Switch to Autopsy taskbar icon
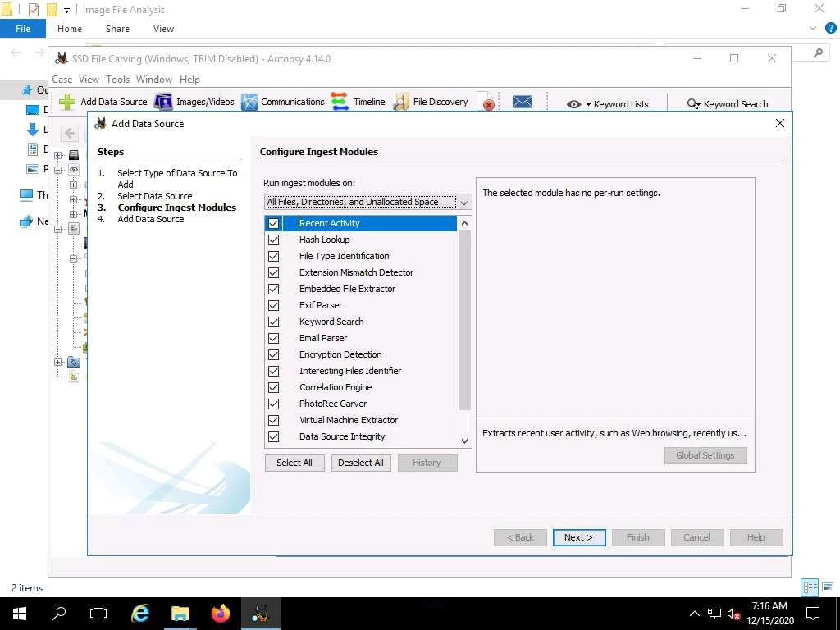This screenshot has height=630, width=840. point(260,614)
